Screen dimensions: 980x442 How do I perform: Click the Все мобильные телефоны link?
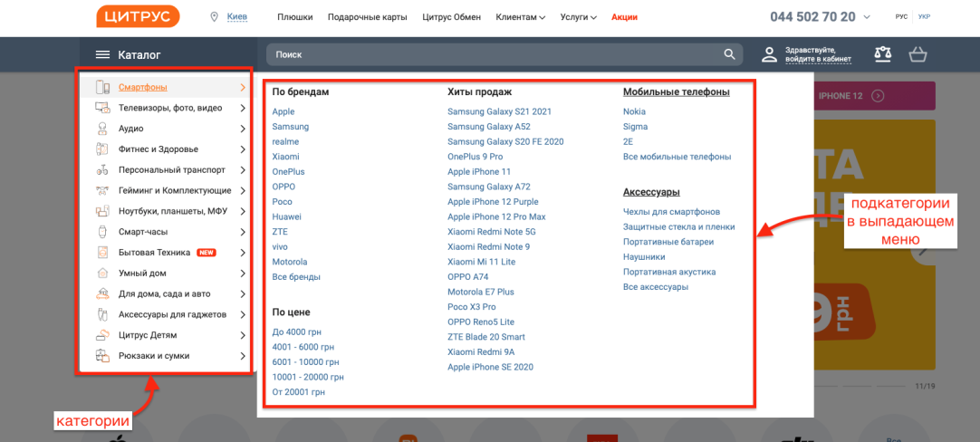(x=677, y=157)
